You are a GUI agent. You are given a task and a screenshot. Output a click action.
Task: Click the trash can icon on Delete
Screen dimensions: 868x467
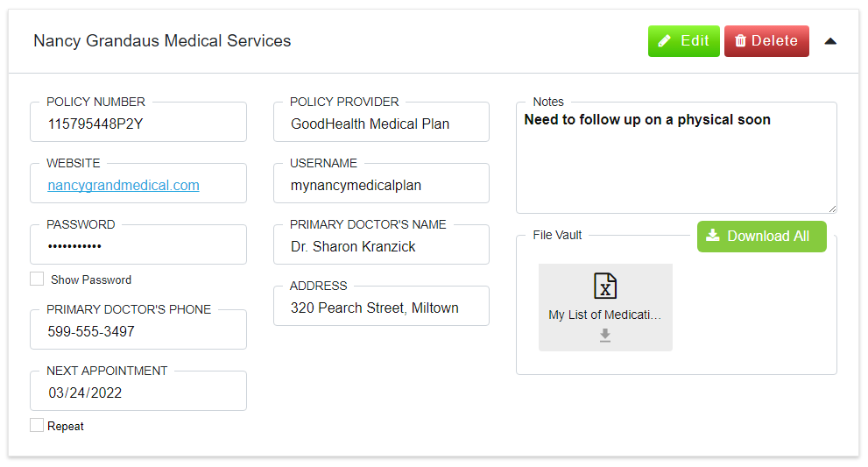click(740, 41)
